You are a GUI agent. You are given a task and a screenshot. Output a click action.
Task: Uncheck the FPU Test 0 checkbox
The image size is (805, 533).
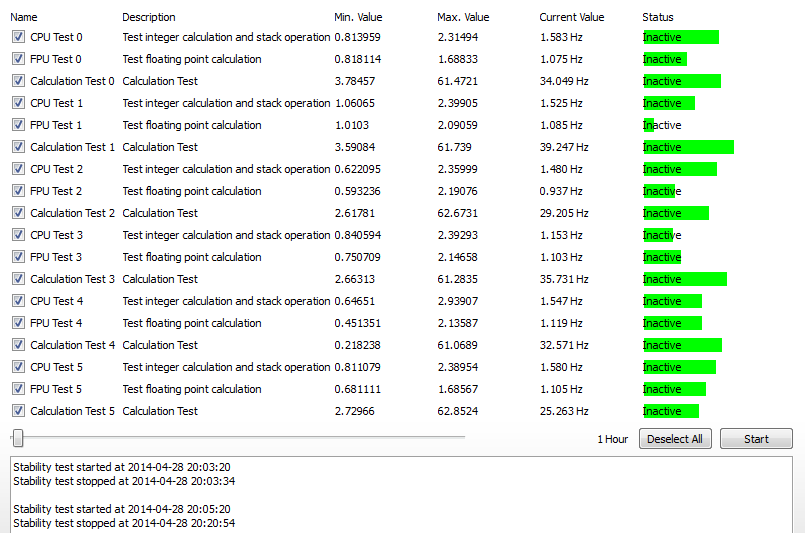click(18, 59)
